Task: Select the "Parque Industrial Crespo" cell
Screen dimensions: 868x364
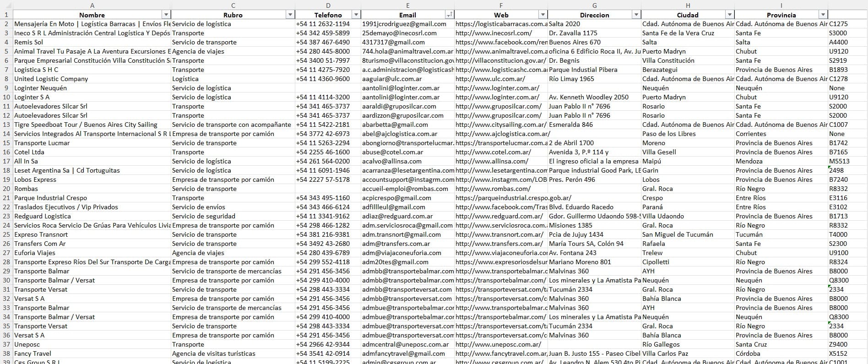Action: pyautogui.click(x=92, y=198)
